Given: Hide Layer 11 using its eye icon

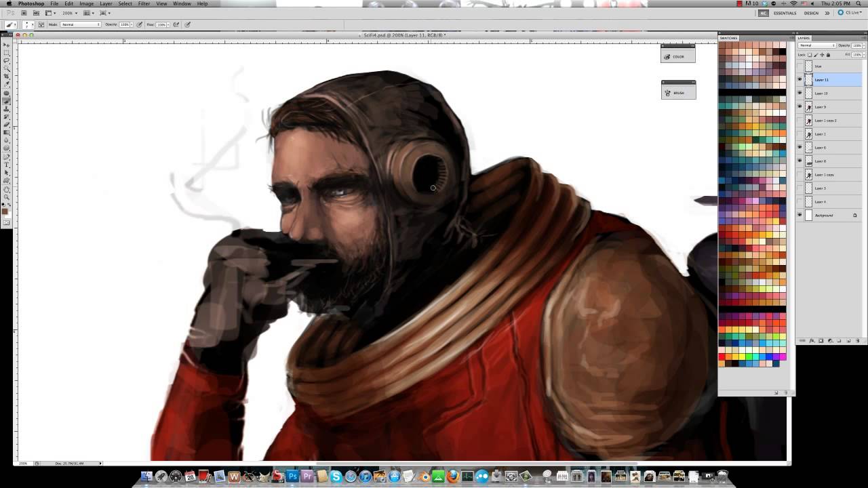Looking at the screenshot, I should (x=800, y=79).
